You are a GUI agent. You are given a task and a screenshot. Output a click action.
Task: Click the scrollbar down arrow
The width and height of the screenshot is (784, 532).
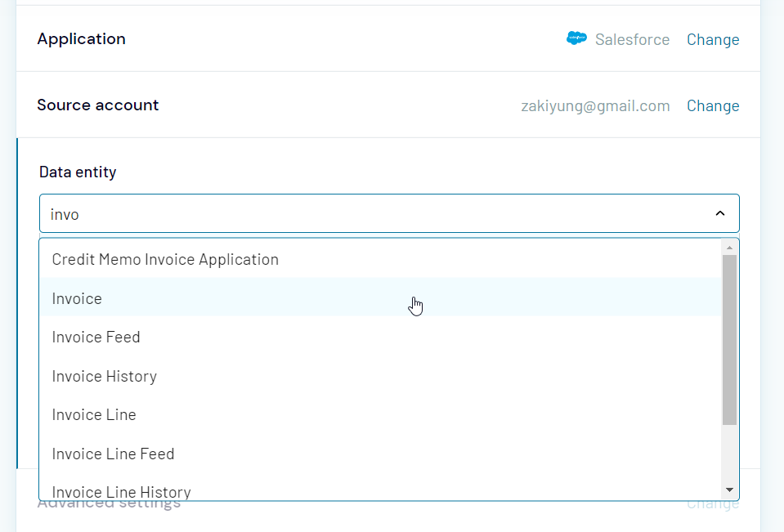728,489
